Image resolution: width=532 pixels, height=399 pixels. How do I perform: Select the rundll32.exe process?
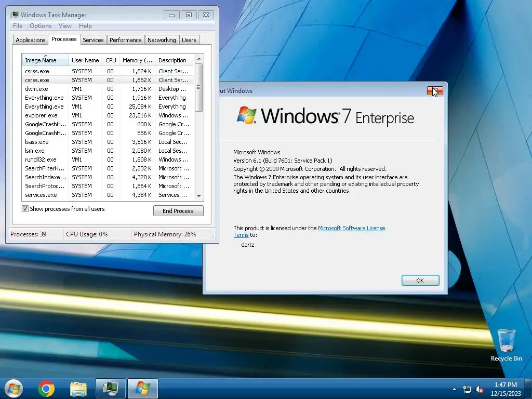click(108, 159)
